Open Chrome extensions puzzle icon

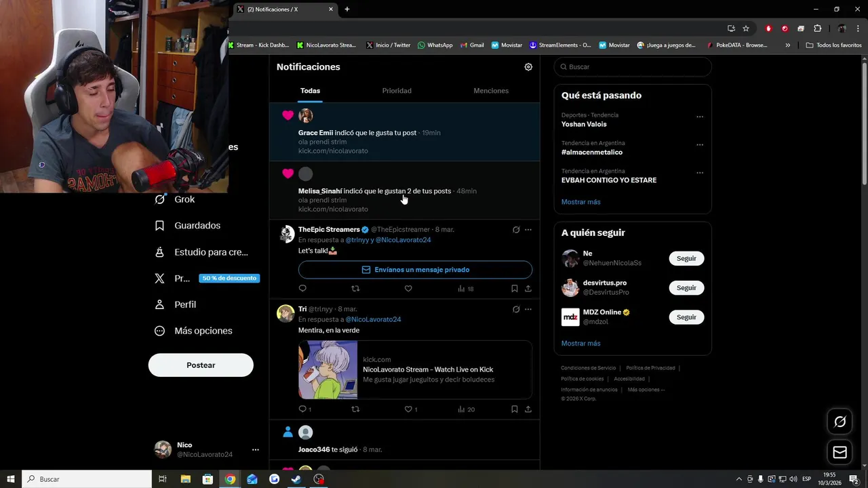(x=817, y=28)
